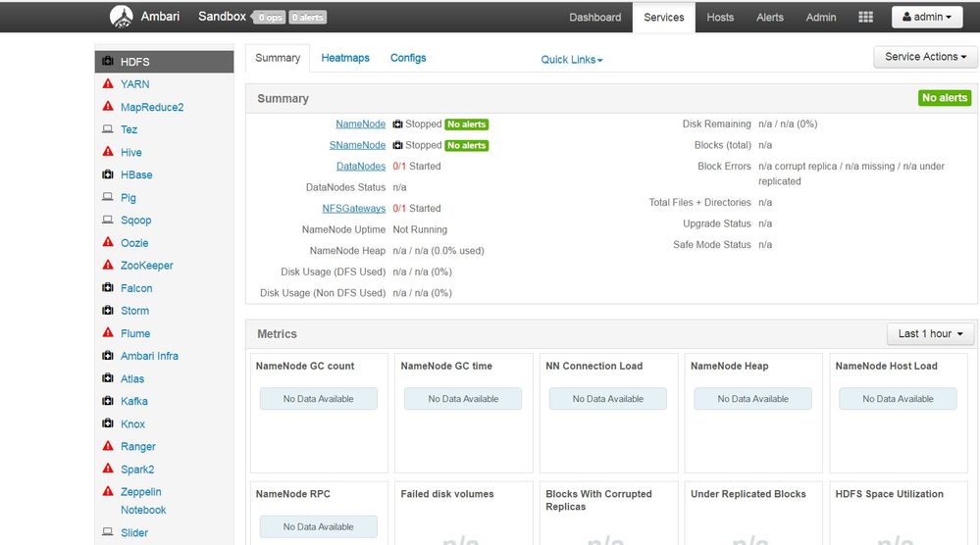Go to the Dashboard menu
The image size is (980, 545).
[x=595, y=18]
